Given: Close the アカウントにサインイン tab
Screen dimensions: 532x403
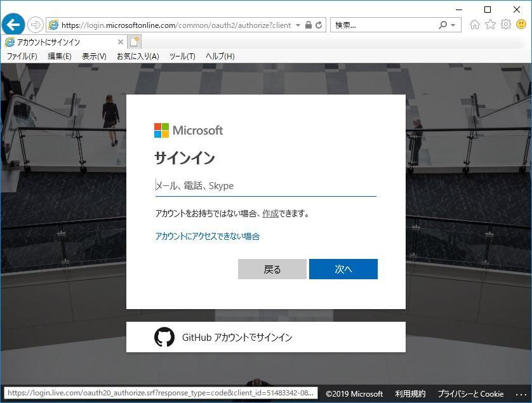Looking at the screenshot, I should (121, 42).
